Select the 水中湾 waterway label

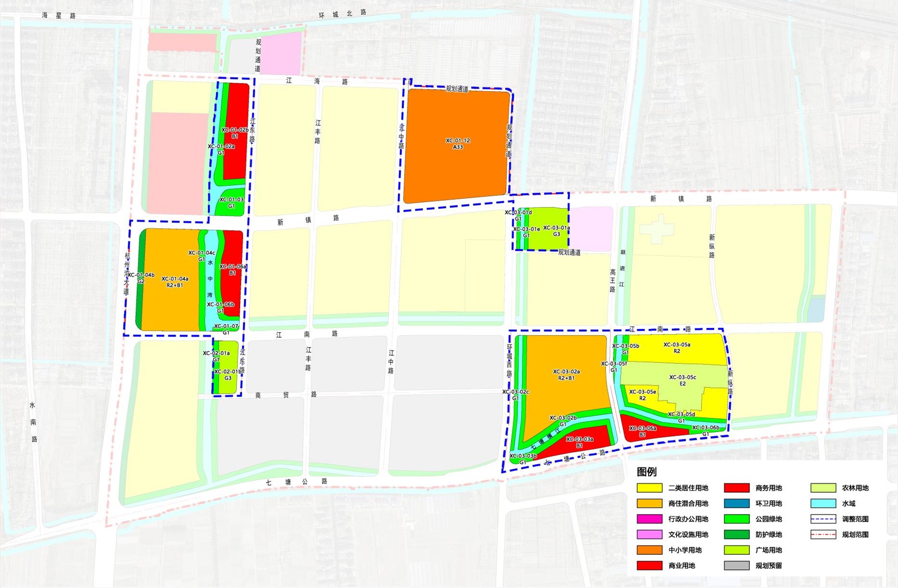(210, 279)
